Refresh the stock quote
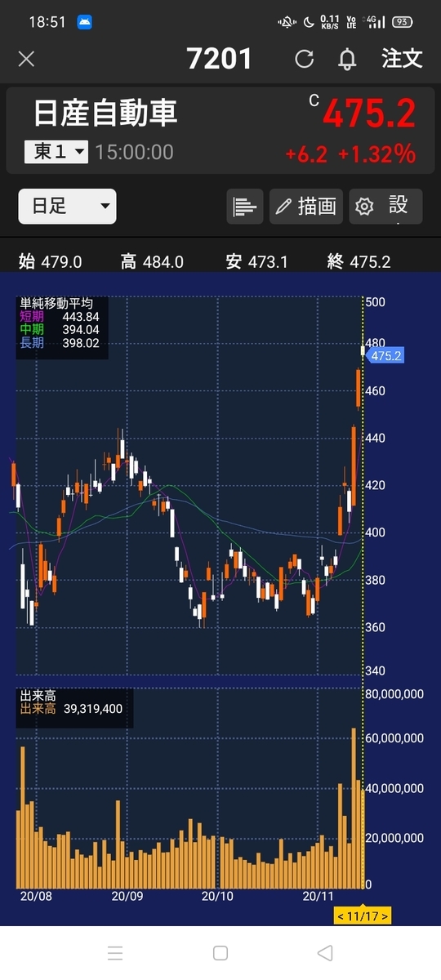Screen dimensions: 441x980 pyautogui.click(x=304, y=59)
